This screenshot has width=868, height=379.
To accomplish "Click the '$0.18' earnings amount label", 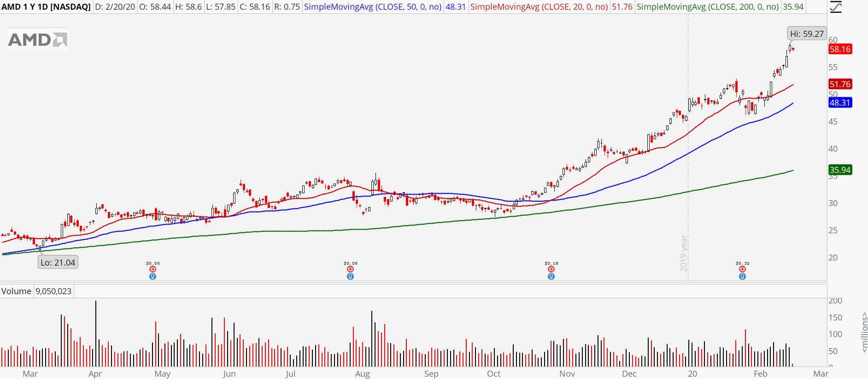I will pyautogui.click(x=551, y=263).
